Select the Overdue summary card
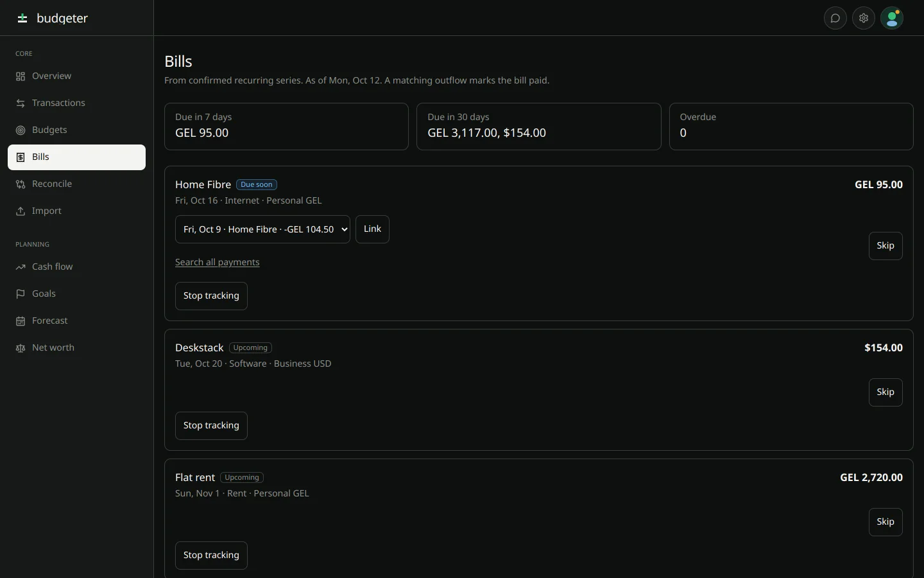 (x=791, y=127)
